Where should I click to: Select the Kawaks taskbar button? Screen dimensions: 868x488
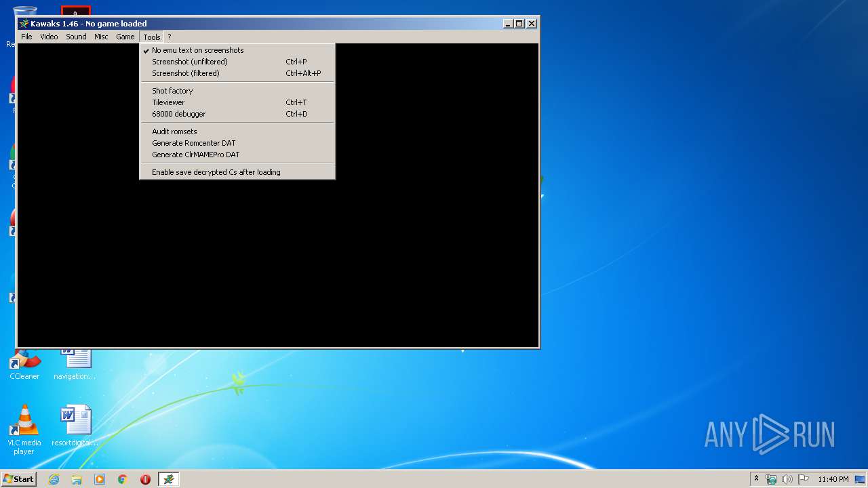(x=169, y=479)
